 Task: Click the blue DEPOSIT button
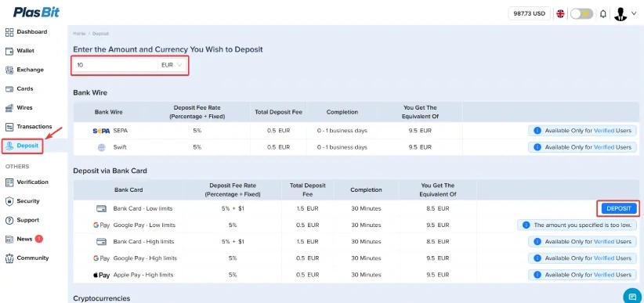[618, 208]
